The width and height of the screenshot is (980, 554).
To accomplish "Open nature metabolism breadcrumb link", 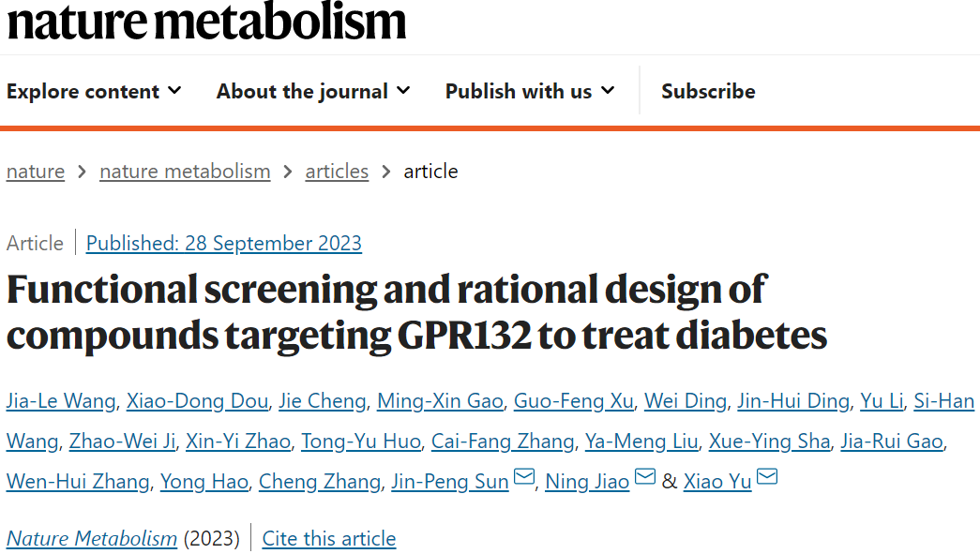I will tap(185, 172).
